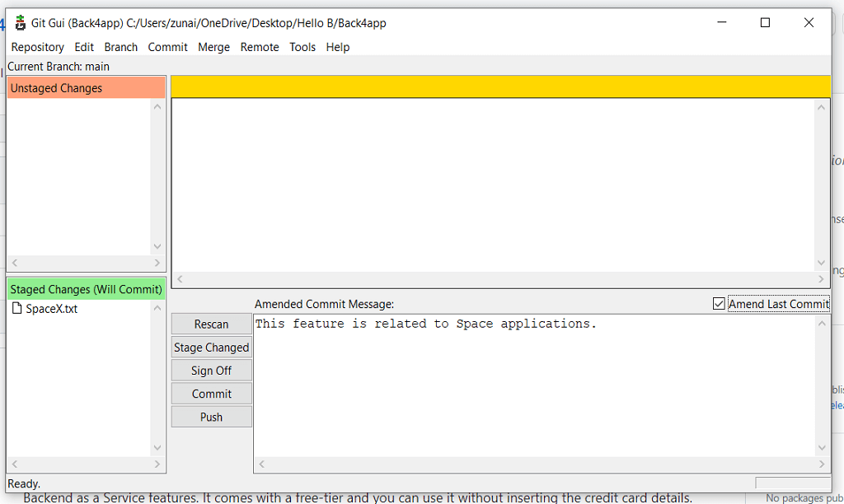Click the yellow diff header bar

[x=500, y=86]
